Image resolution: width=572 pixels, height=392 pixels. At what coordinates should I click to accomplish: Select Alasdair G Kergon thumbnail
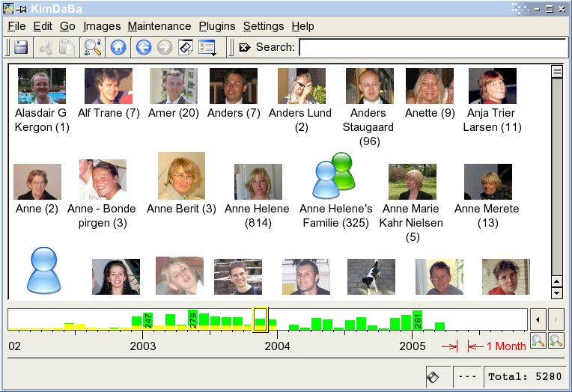pos(42,86)
